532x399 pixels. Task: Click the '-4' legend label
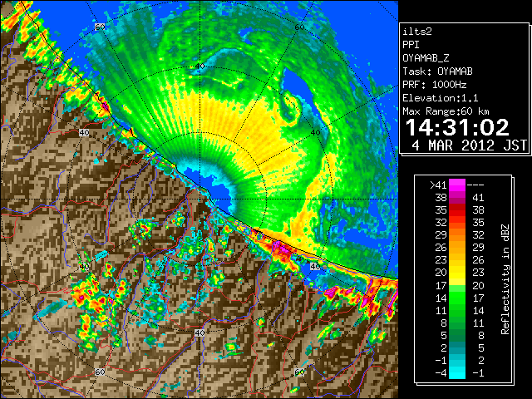click(x=441, y=373)
